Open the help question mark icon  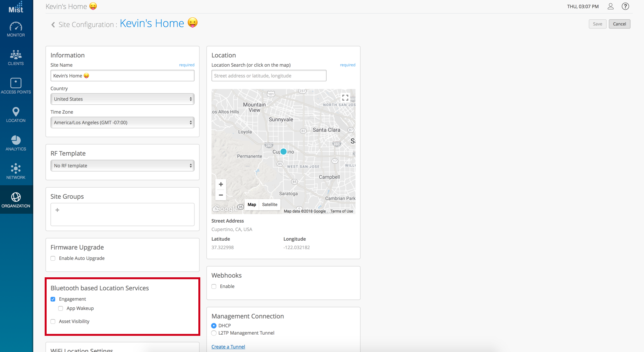[x=625, y=7]
